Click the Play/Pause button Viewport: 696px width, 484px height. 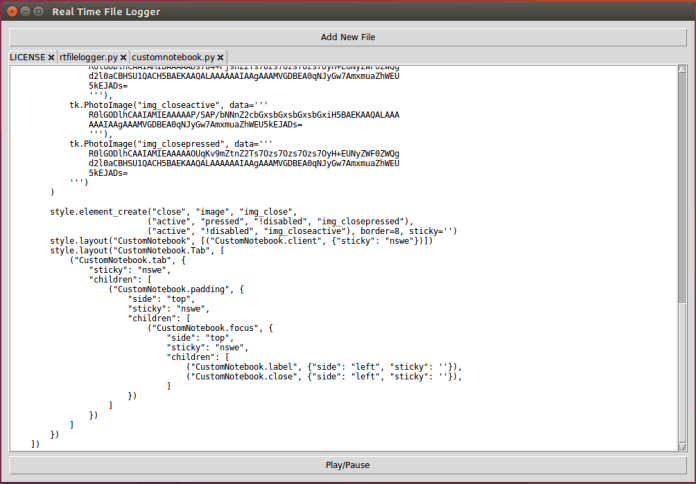[348, 465]
